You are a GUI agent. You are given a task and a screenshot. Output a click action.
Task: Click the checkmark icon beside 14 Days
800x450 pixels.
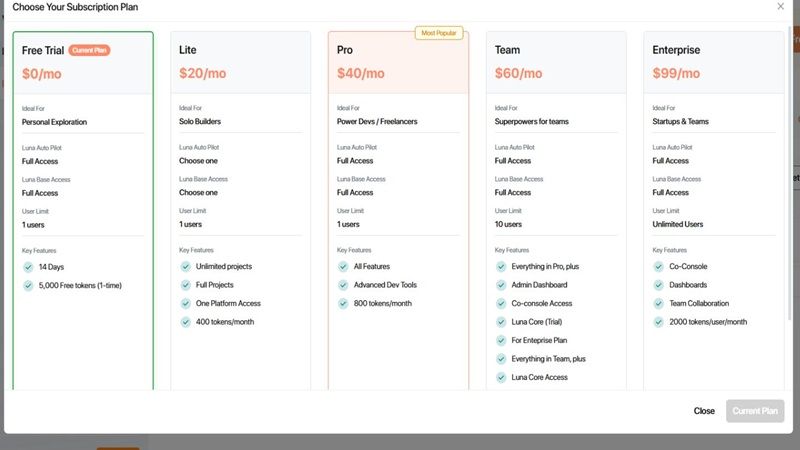tap(28, 267)
